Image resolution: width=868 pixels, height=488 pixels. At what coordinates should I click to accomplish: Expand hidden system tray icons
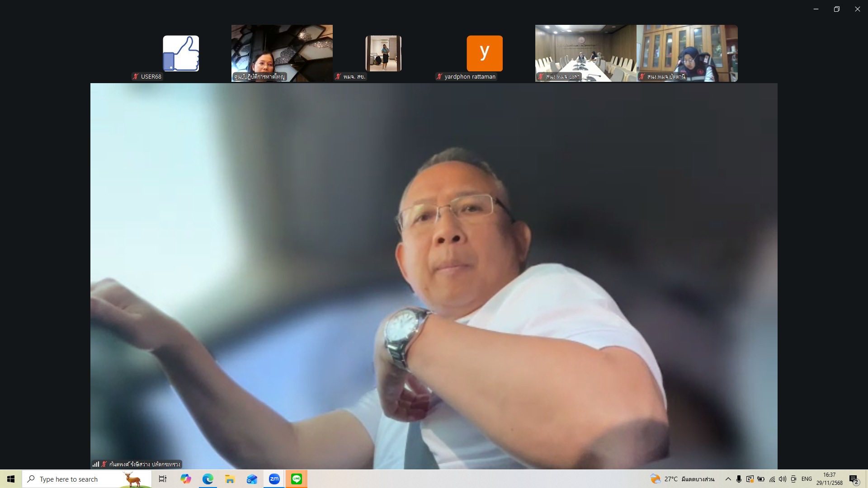coord(728,479)
